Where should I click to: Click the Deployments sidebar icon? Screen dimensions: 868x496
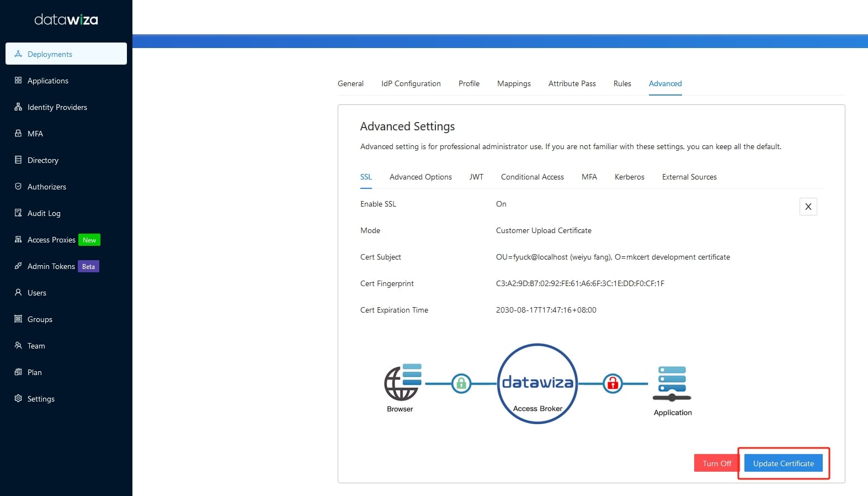pos(18,54)
